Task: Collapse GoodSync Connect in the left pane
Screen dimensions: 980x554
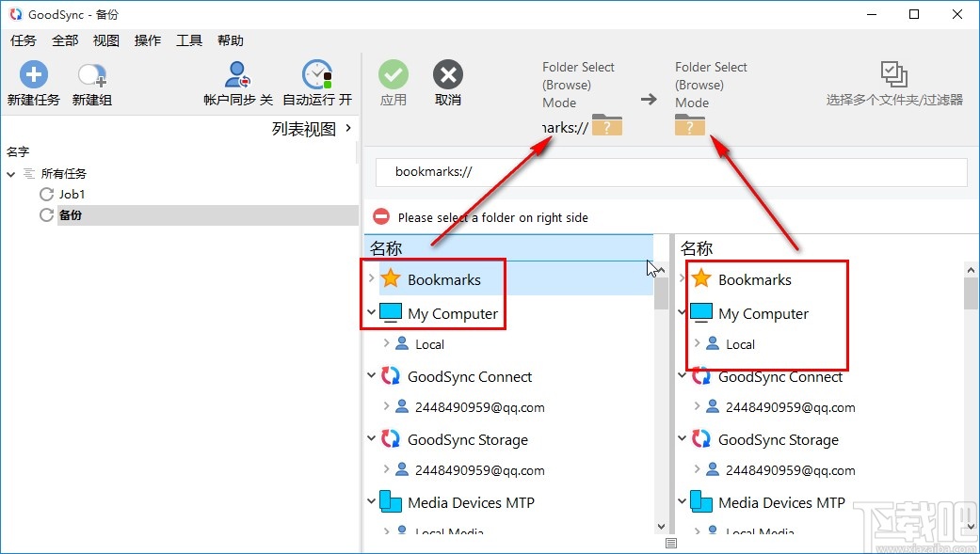Action: (371, 374)
